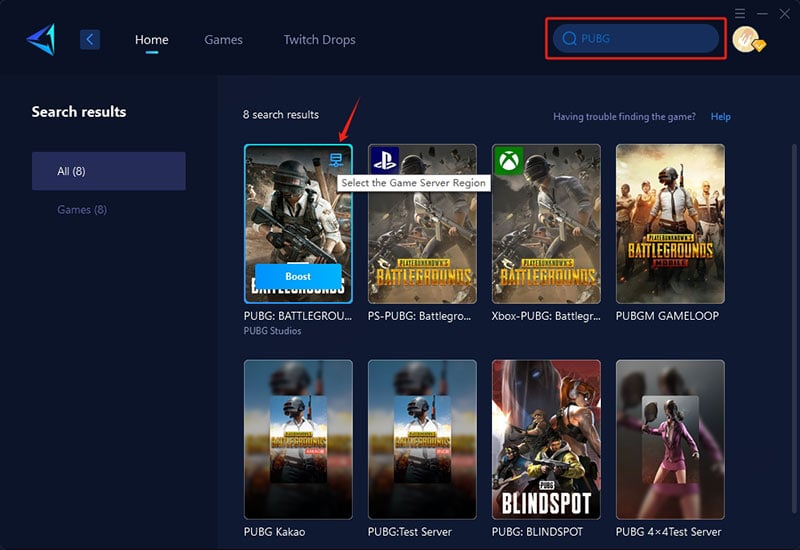Click the PUBG 4×4Test Server title
Image resolution: width=800 pixels, height=550 pixels.
668,532
